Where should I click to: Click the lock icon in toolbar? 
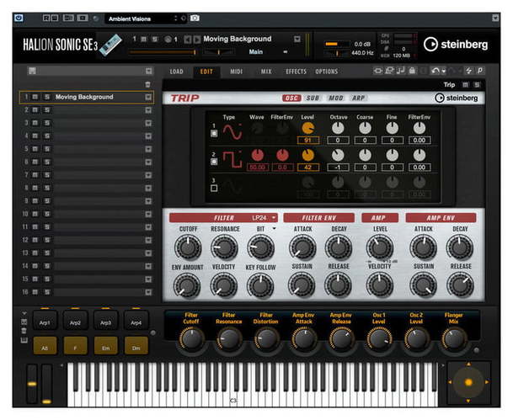tap(413, 70)
